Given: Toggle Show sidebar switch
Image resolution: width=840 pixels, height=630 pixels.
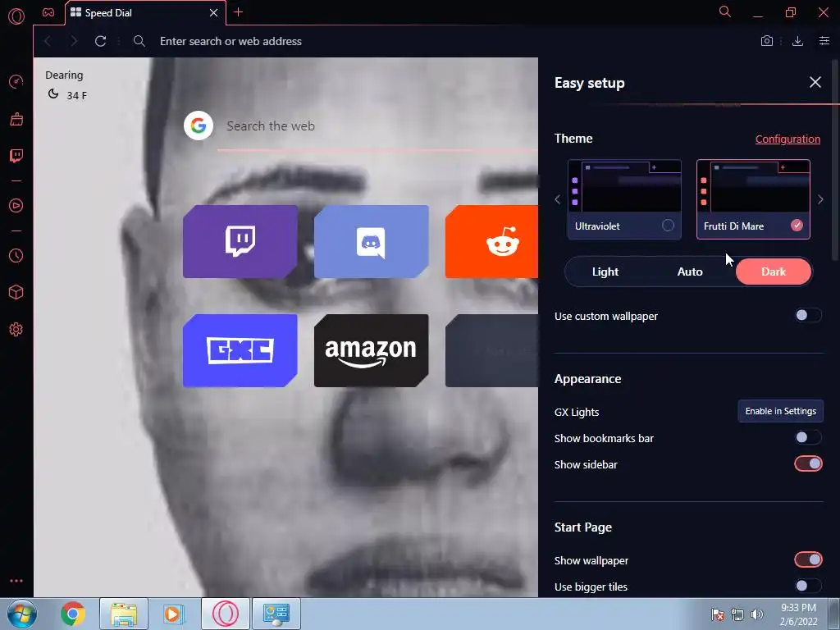Looking at the screenshot, I should [808, 463].
